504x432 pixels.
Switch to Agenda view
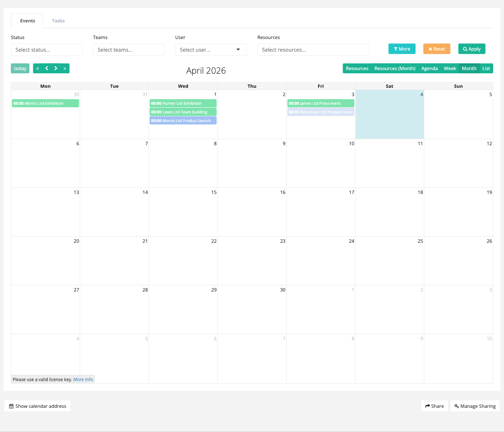click(429, 68)
